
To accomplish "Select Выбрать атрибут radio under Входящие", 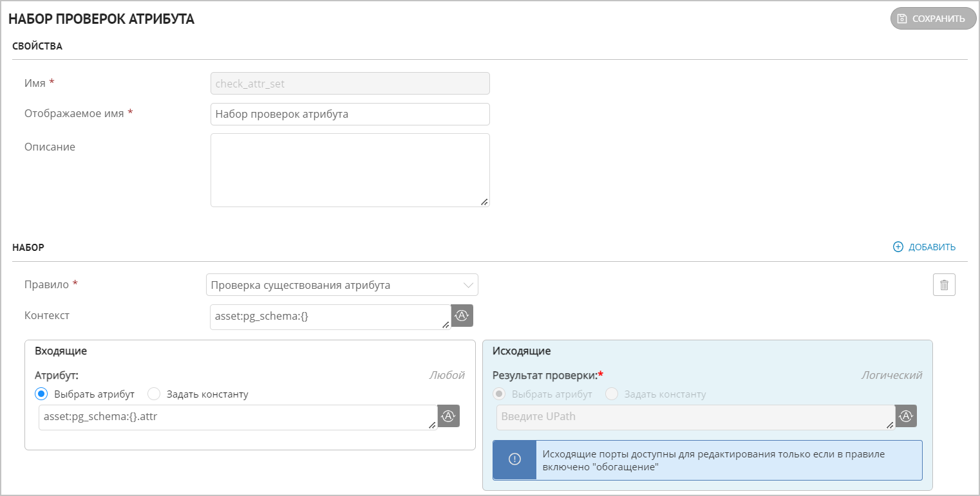I will click(x=41, y=394).
